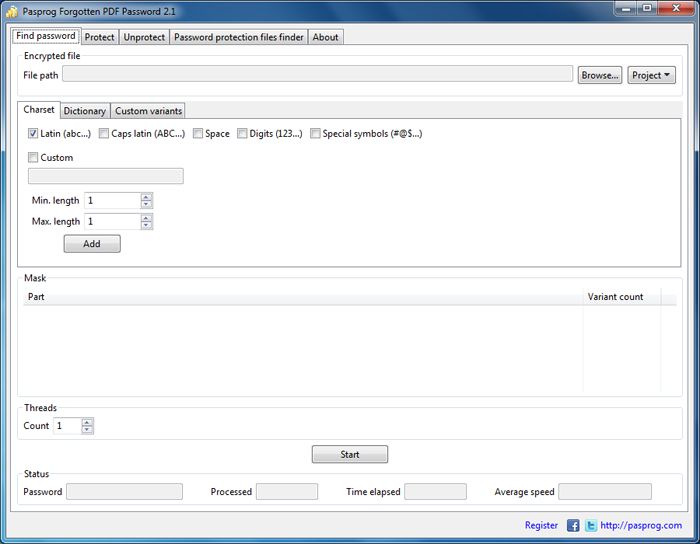The height and width of the screenshot is (544, 700).
Task: Switch to the Dictionary sub-tab
Action: point(85,111)
